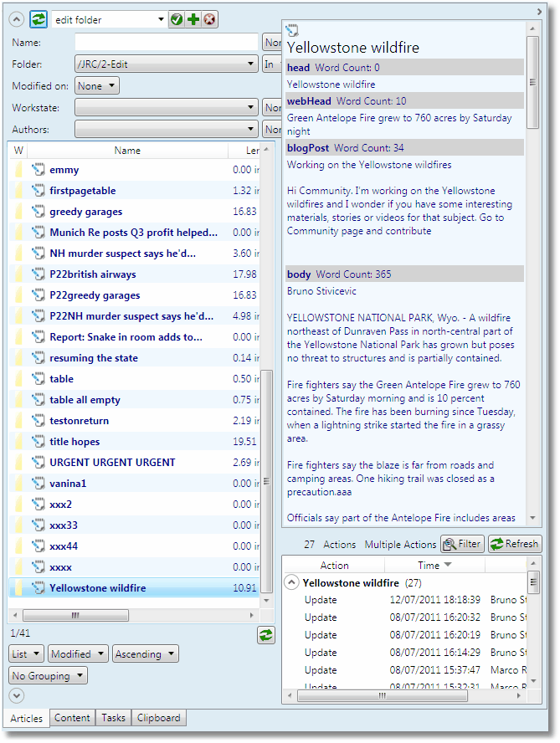Click the article icon next to resuming the state

pyautogui.click(x=38, y=358)
